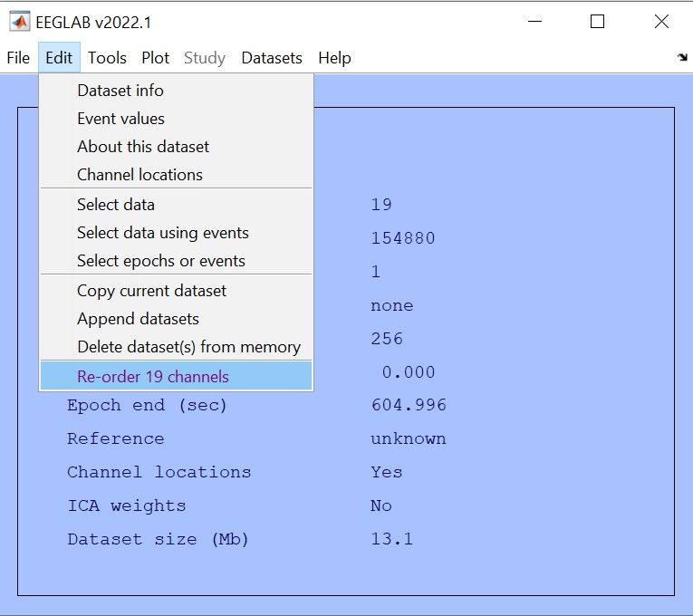Open the Plot menu
This screenshot has height=616, width=693.
click(155, 58)
